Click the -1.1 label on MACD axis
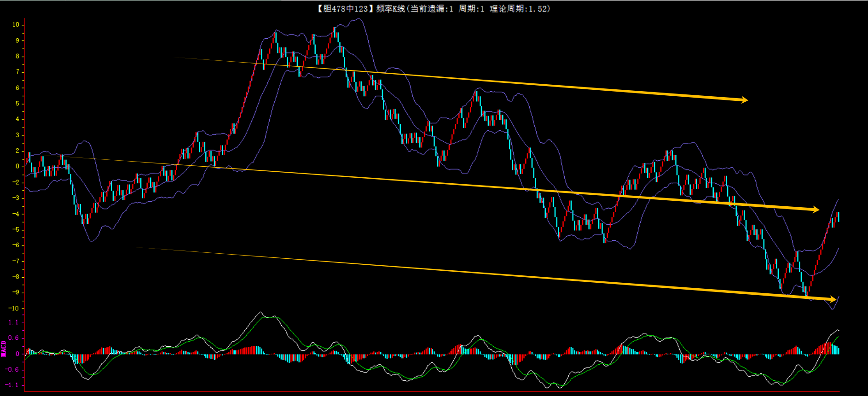Image resolution: width=868 pixels, height=396 pixels. click(12, 385)
